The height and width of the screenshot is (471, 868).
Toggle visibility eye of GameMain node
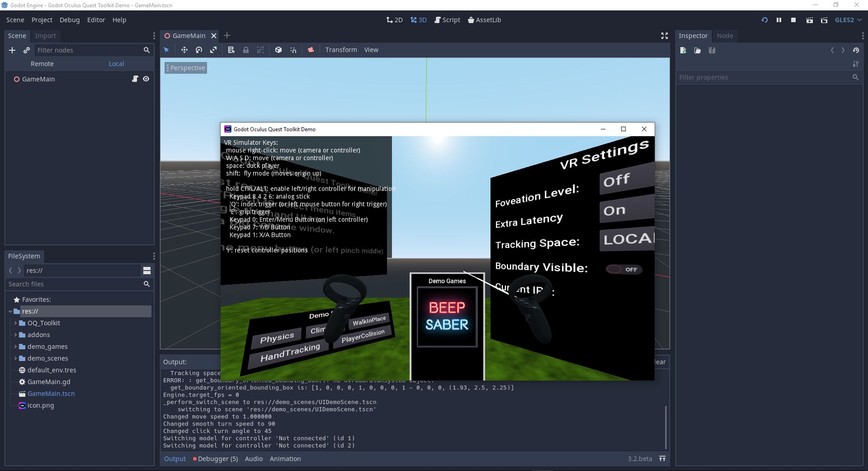point(146,79)
